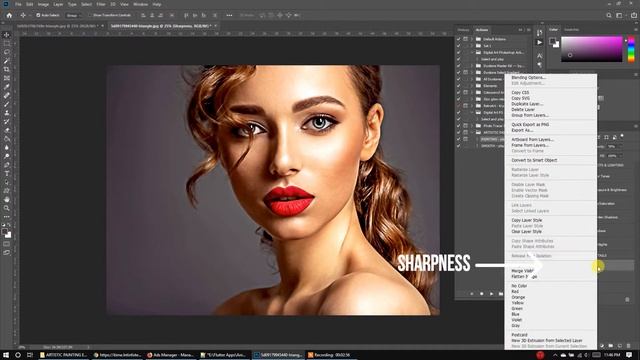Choose Copy Layer Style in context menu
The width and height of the screenshot is (640, 360).
click(x=527, y=220)
